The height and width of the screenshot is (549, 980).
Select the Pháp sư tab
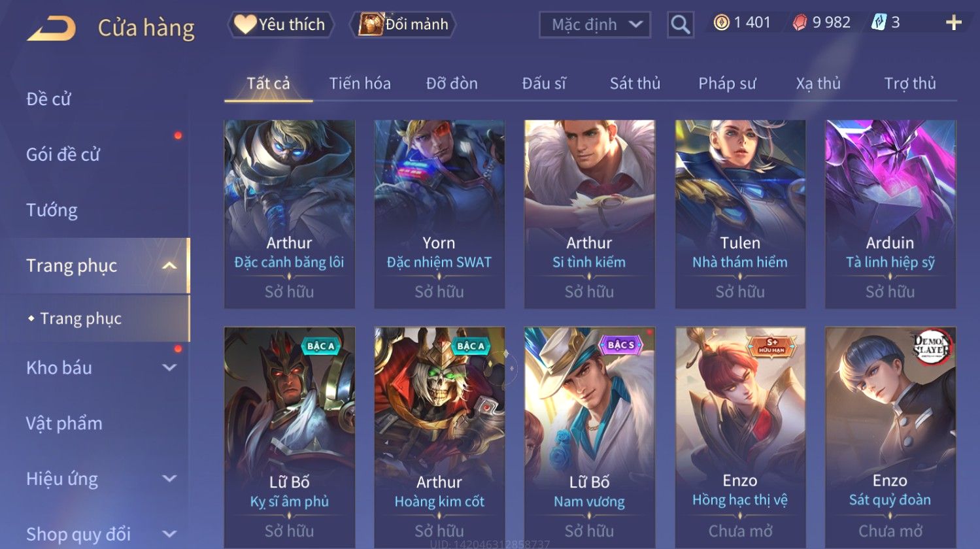(x=727, y=84)
